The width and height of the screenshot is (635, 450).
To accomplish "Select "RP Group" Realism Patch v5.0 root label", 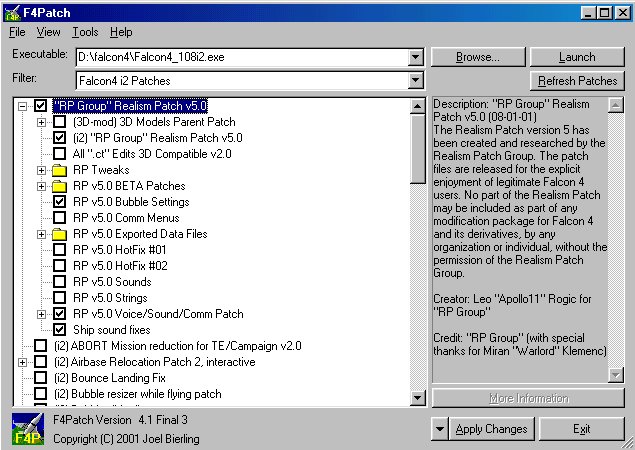I will (x=130, y=106).
